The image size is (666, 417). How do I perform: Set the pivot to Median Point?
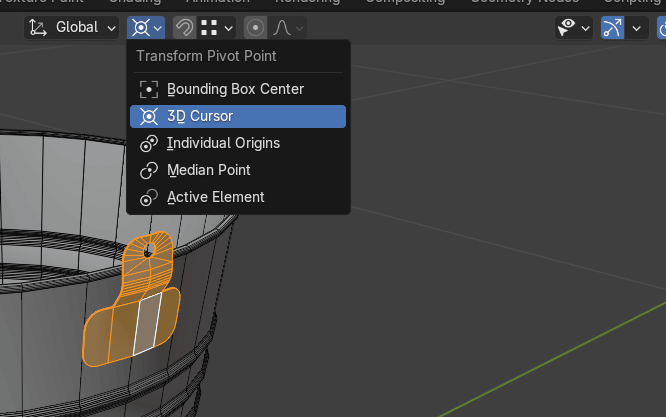pyautogui.click(x=236, y=170)
